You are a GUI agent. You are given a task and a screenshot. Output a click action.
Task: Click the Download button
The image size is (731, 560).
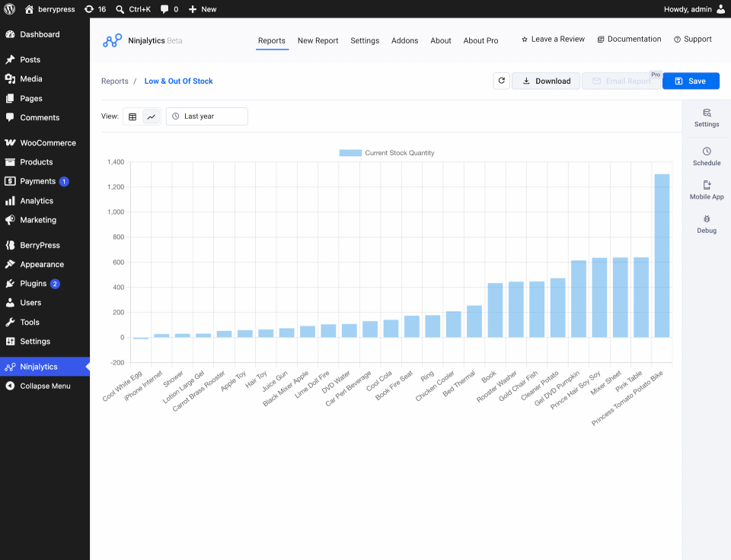(x=546, y=81)
